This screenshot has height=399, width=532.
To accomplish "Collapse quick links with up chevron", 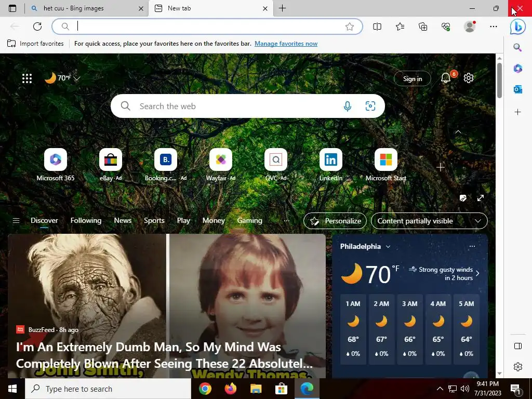I will [458, 131].
